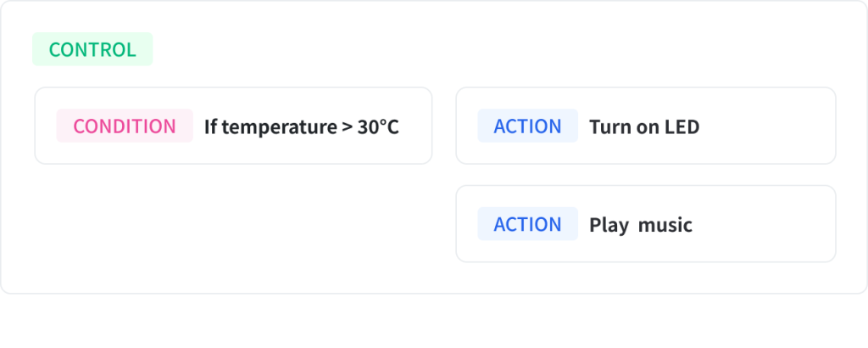Select the word 'If' in the condition
868x348 pixels.
tap(211, 127)
